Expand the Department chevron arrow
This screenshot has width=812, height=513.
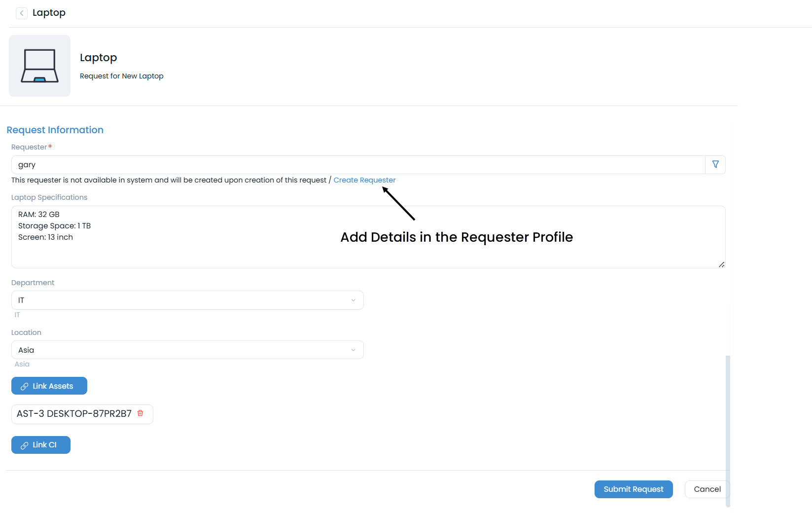click(x=353, y=300)
